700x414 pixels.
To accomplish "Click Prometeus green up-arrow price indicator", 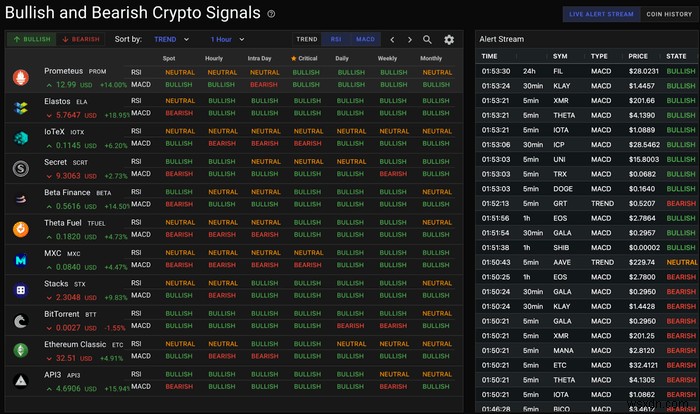I will 49,85.
